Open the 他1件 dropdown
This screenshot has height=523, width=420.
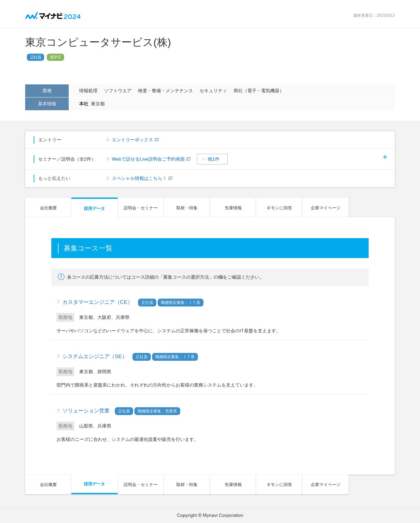pos(212,159)
